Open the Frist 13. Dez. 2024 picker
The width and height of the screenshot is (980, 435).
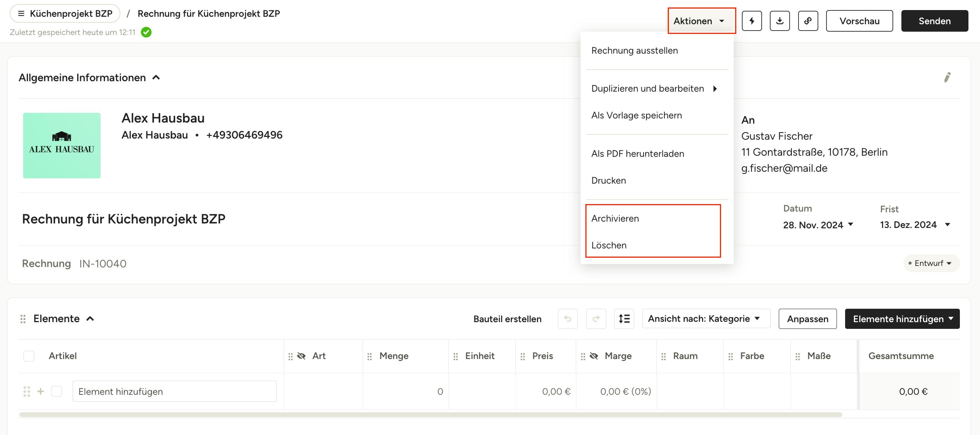coord(915,225)
